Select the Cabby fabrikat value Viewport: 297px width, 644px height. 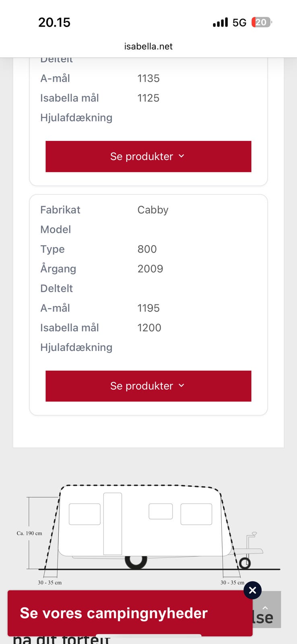coord(153,210)
